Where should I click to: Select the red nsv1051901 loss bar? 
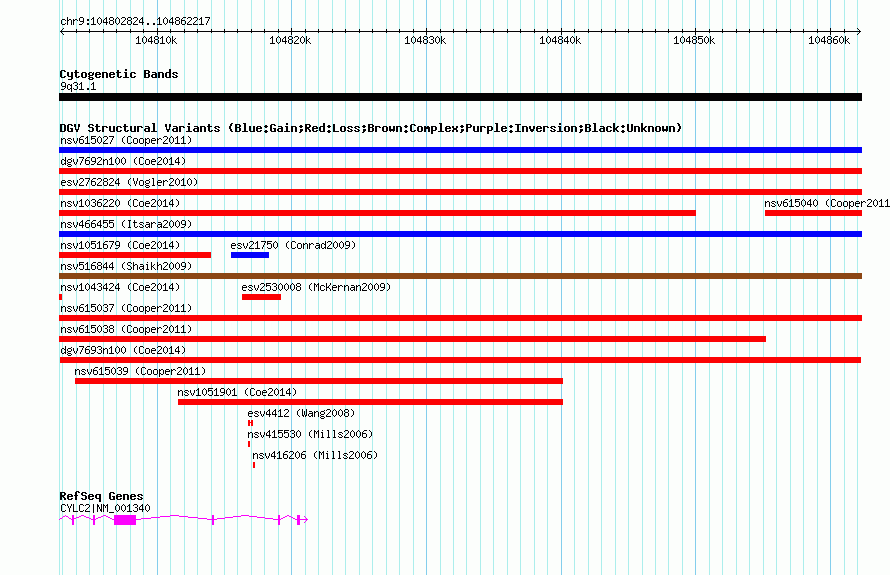coord(371,402)
